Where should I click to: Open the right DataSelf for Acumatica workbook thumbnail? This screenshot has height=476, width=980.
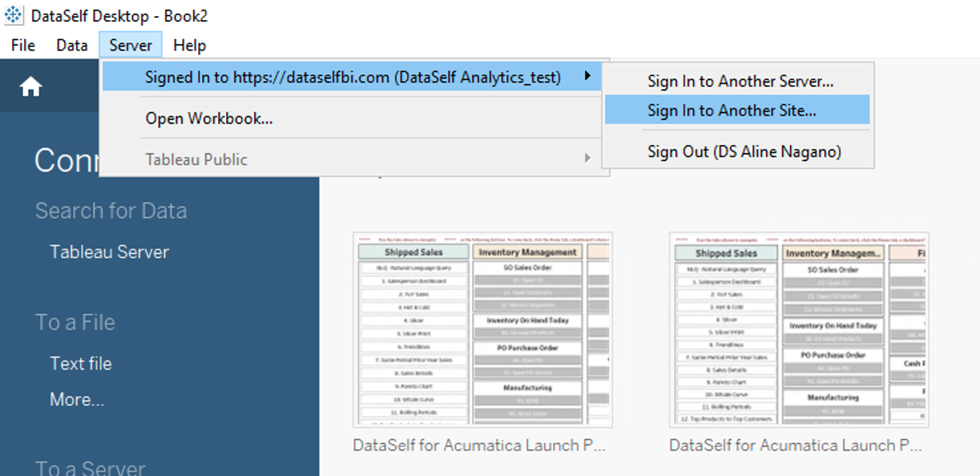click(798, 330)
